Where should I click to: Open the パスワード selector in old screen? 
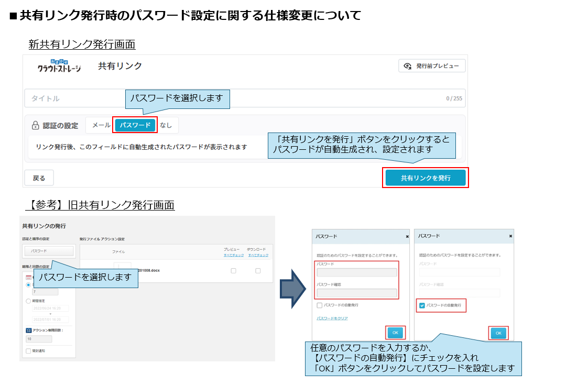49,251
